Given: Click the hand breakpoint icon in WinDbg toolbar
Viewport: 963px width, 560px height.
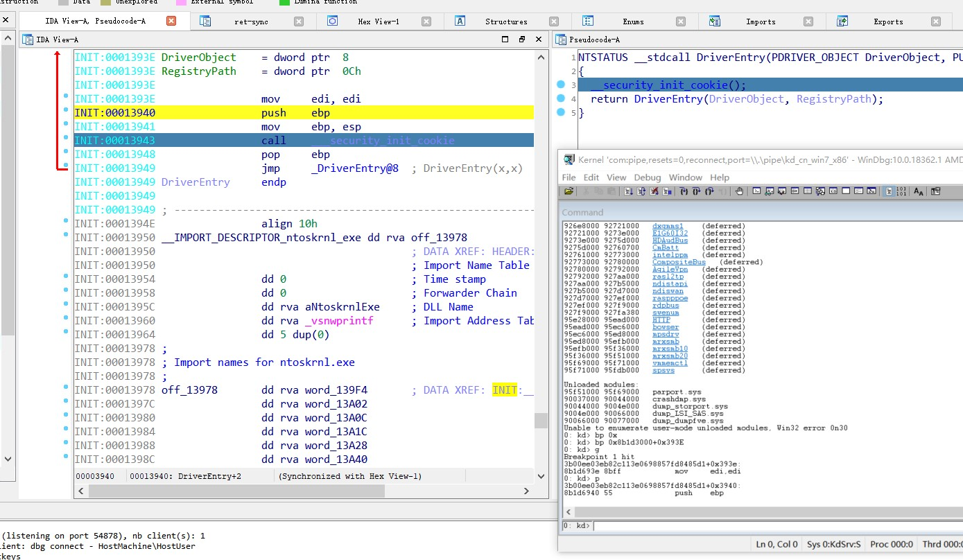Looking at the screenshot, I should pyautogui.click(x=740, y=191).
